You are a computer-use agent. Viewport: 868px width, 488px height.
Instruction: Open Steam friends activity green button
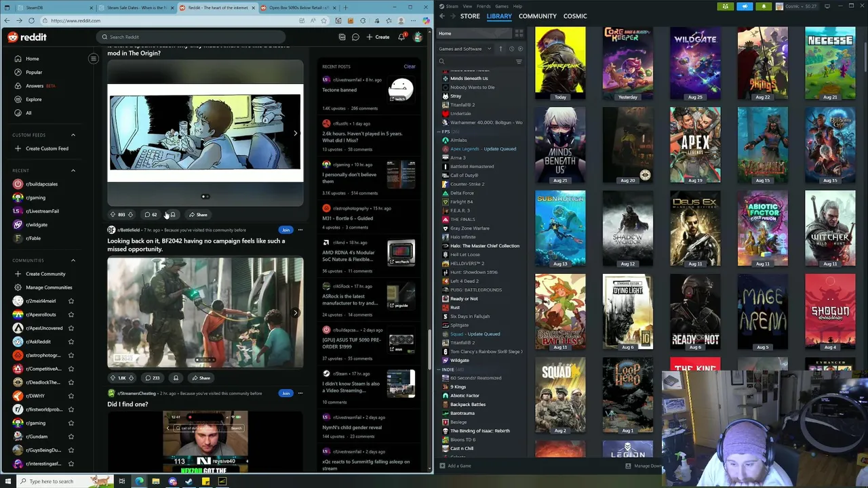point(726,6)
